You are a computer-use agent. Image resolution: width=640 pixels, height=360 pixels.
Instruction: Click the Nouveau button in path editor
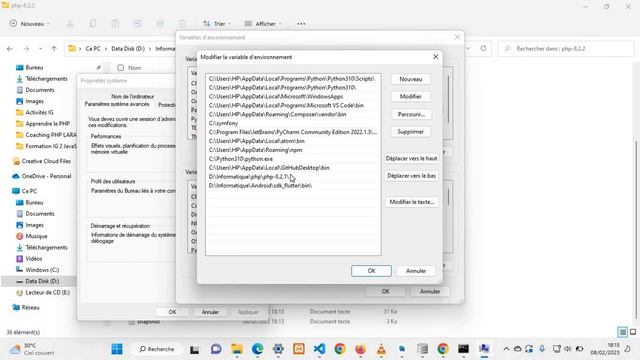[x=411, y=79]
